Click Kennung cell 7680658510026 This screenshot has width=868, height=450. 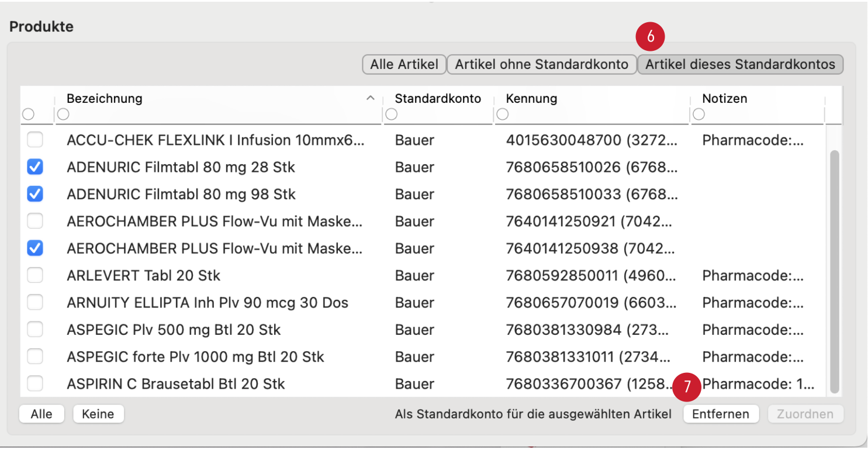coord(592,167)
